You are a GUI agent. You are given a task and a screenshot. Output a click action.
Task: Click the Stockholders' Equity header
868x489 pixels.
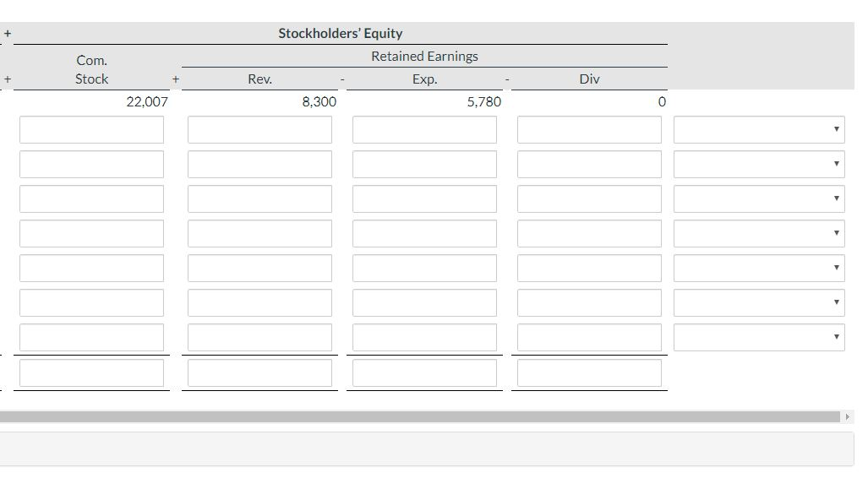(340, 33)
